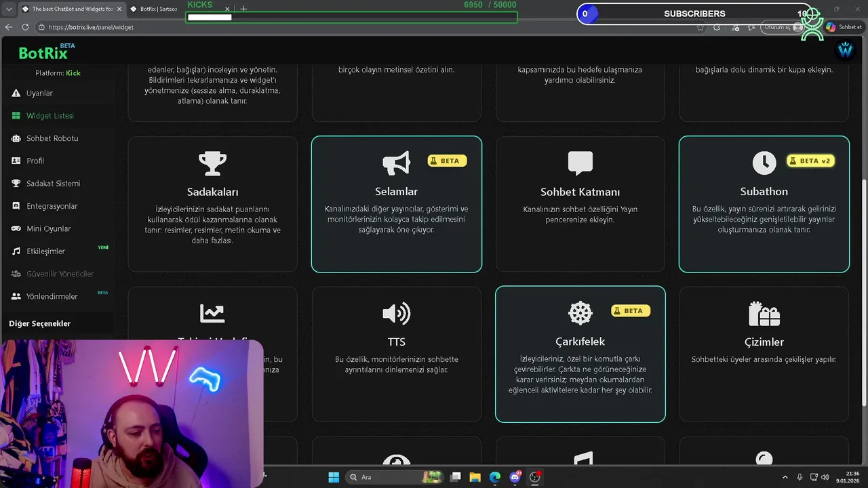Click the Yönlendirmeler people icon

[x=16, y=296]
